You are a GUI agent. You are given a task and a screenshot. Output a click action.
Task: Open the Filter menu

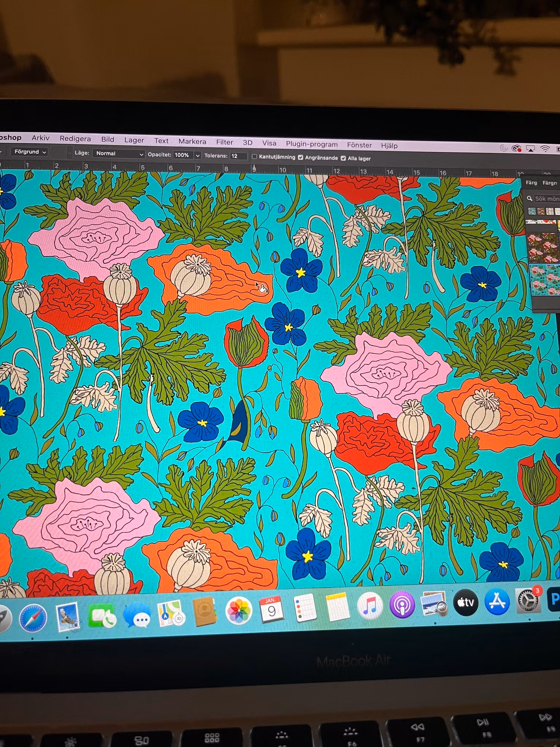[x=224, y=142]
